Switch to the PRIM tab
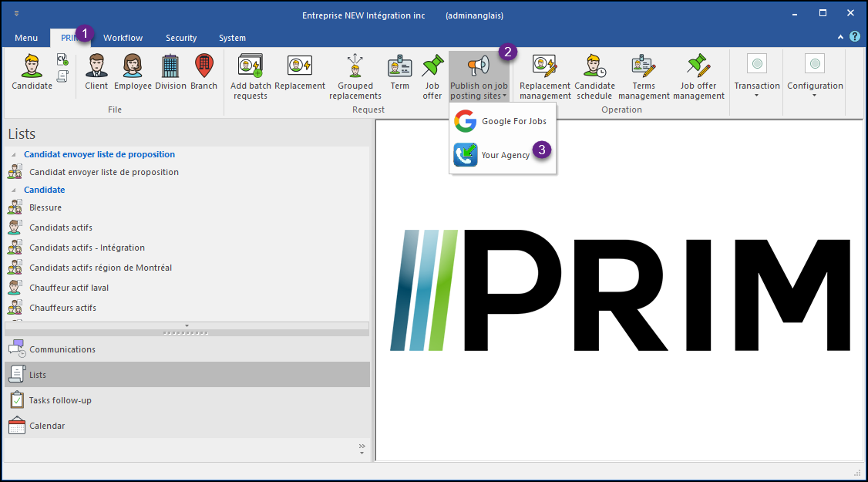The width and height of the screenshot is (868, 482). pyautogui.click(x=71, y=38)
